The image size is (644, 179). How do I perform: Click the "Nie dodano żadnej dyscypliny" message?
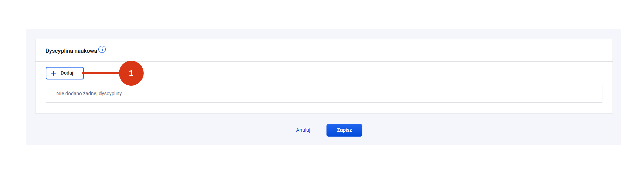pos(89,94)
